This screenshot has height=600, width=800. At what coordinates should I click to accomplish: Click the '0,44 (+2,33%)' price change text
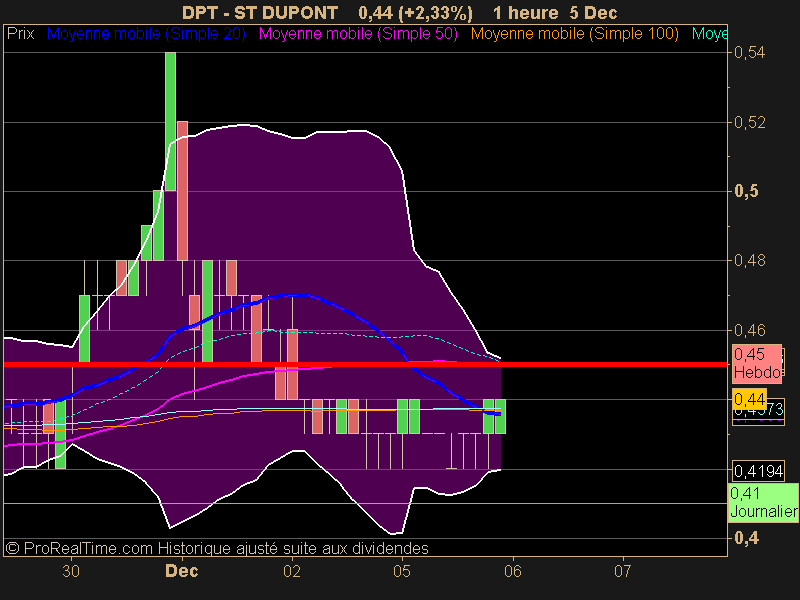(x=415, y=12)
